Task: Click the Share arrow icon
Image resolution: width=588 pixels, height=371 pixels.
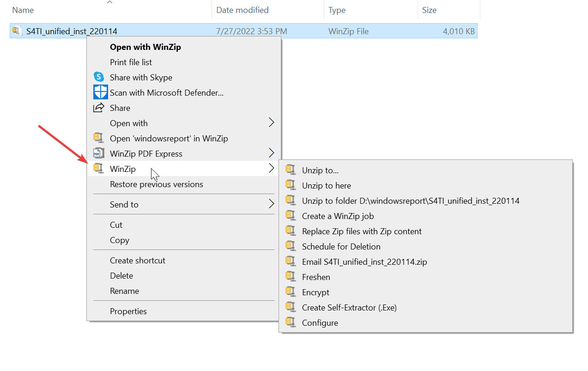Action: (98, 107)
